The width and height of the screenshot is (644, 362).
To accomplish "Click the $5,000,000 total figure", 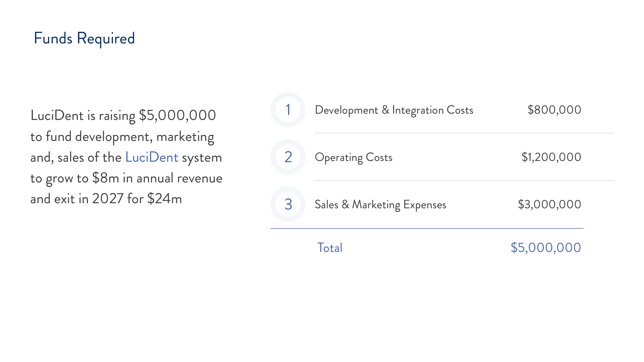I will point(545,248).
